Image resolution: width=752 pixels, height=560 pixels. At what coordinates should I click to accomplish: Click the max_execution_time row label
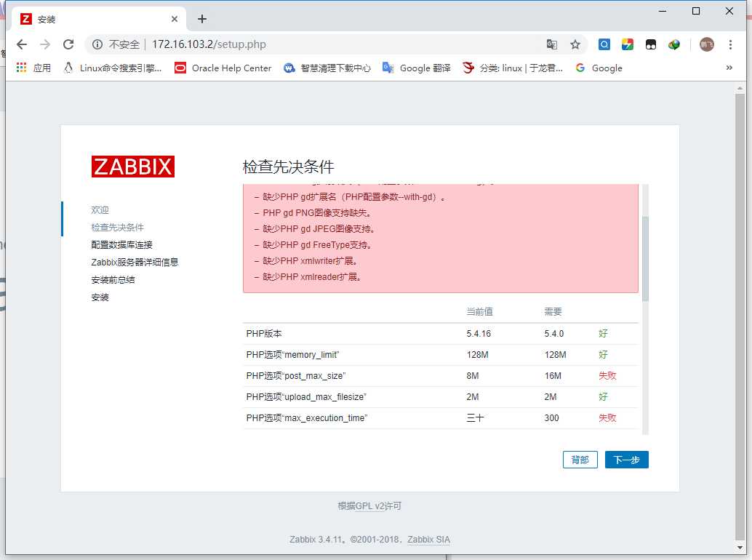point(307,418)
